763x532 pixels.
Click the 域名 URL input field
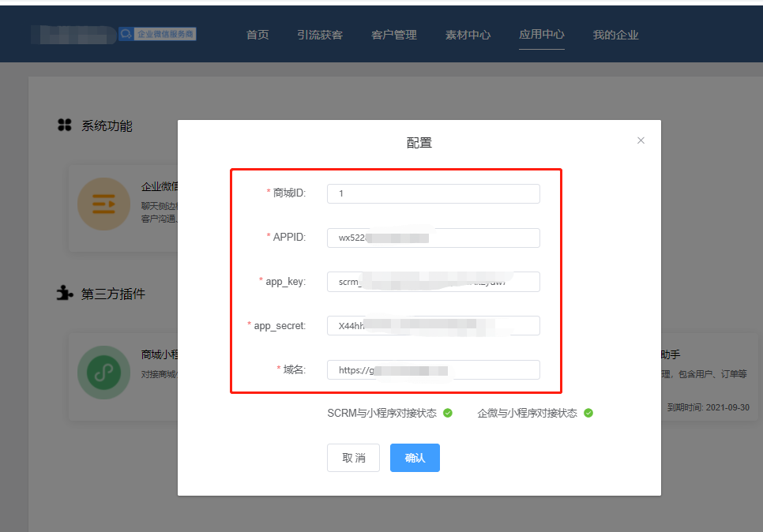coord(433,369)
